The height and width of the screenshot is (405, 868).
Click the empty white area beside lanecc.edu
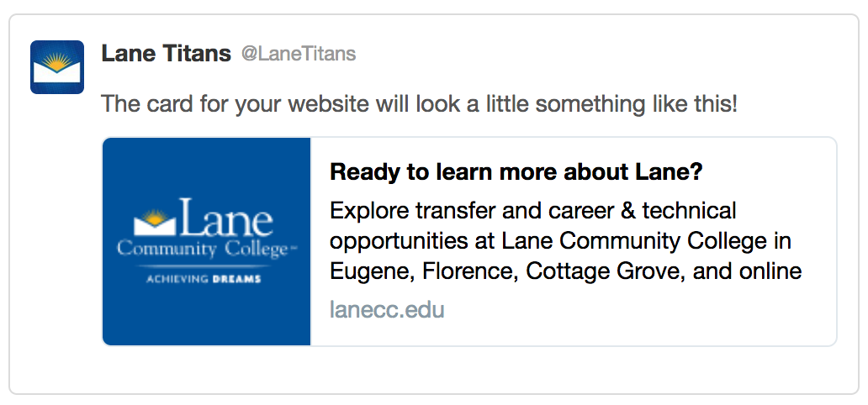(637, 310)
